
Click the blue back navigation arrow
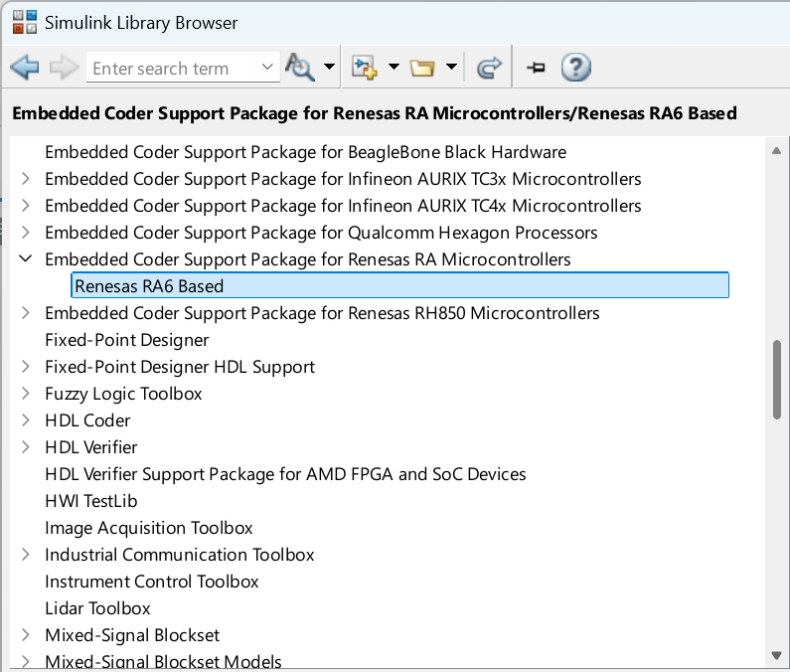[25, 68]
